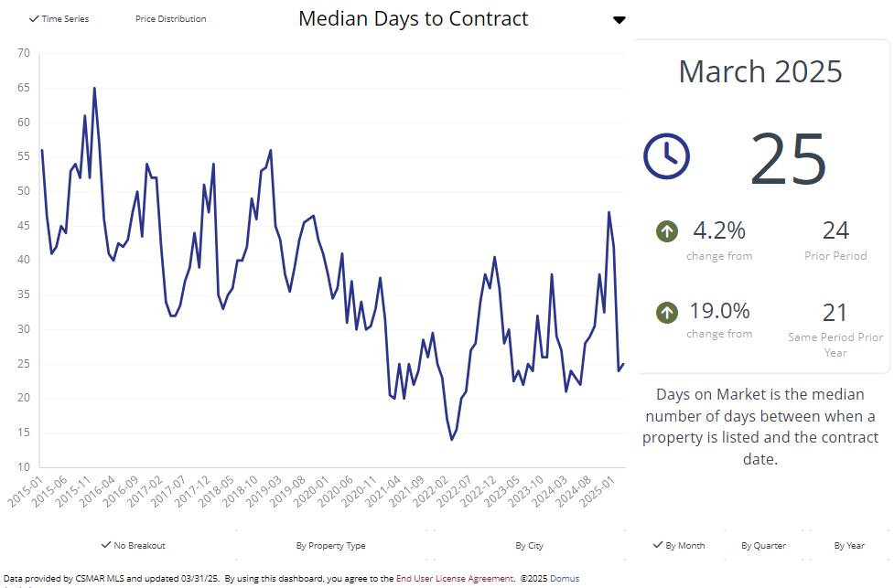894x588 pixels.
Task: Break out the chart By City
Action: 529,546
